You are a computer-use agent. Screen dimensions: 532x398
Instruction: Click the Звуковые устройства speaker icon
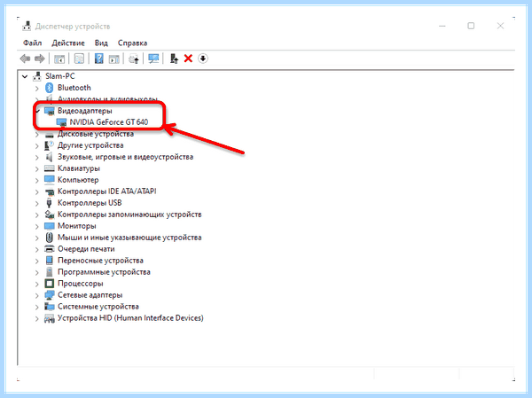[x=50, y=157]
